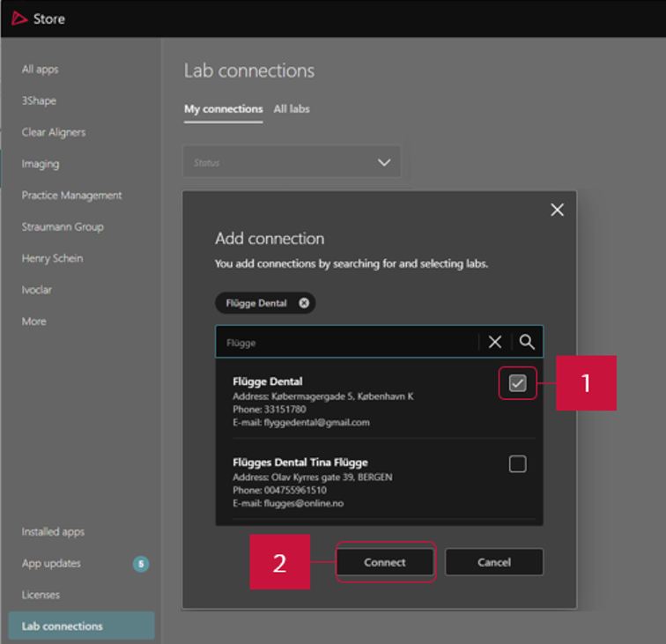This screenshot has height=644, width=666.
Task: Click the Cancel button
Action: pyautogui.click(x=493, y=562)
